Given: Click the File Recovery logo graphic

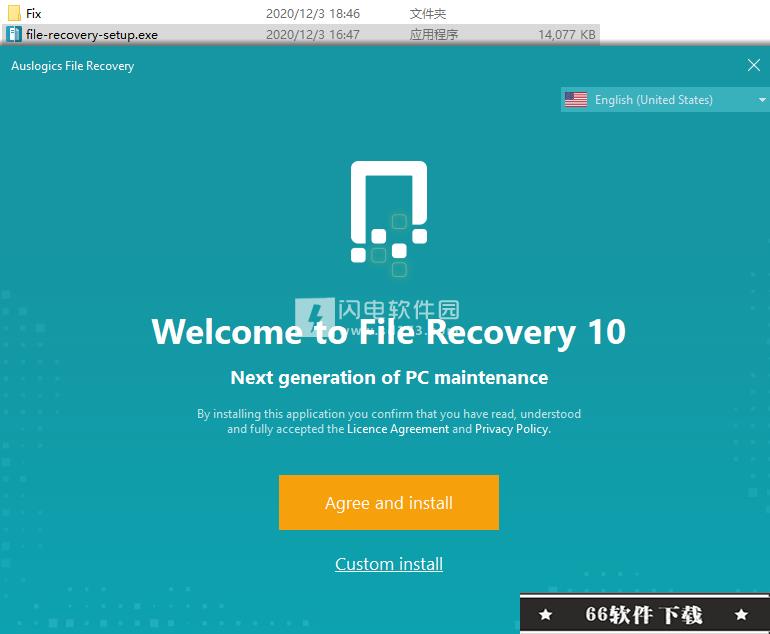Looking at the screenshot, I should pyautogui.click(x=389, y=219).
